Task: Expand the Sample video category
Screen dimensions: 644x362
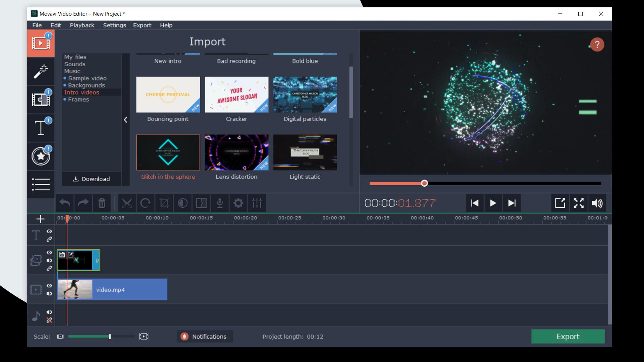Action: [x=87, y=78]
